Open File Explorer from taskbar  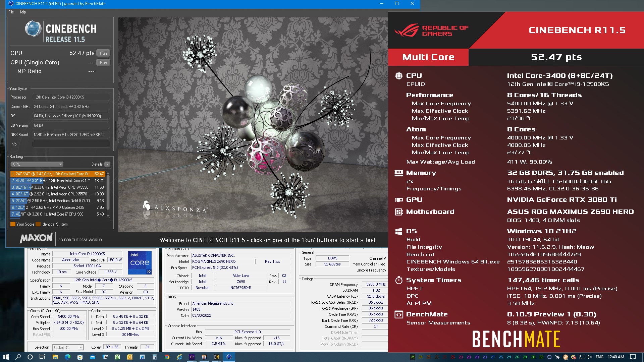point(55,357)
